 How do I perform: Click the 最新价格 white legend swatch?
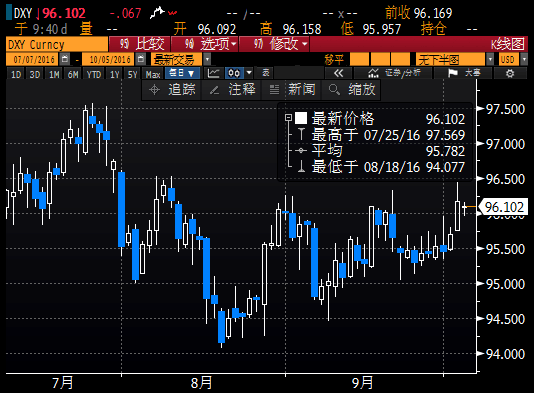tap(301, 118)
